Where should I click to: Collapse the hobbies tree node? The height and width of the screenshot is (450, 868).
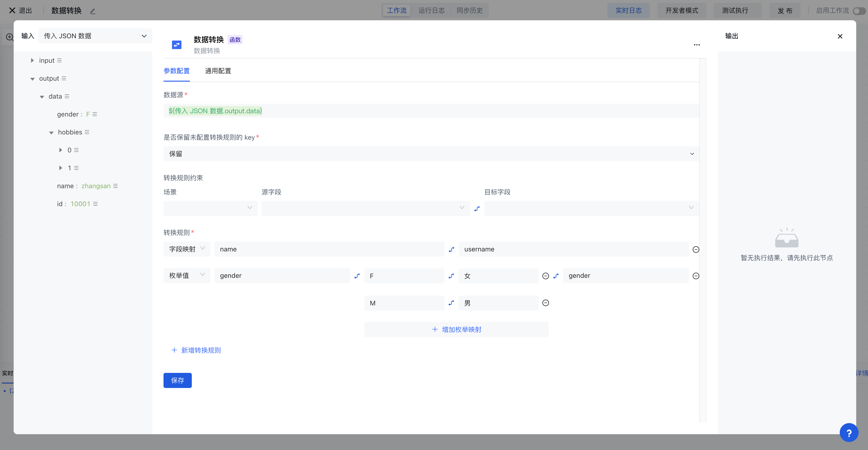pos(51,133)
